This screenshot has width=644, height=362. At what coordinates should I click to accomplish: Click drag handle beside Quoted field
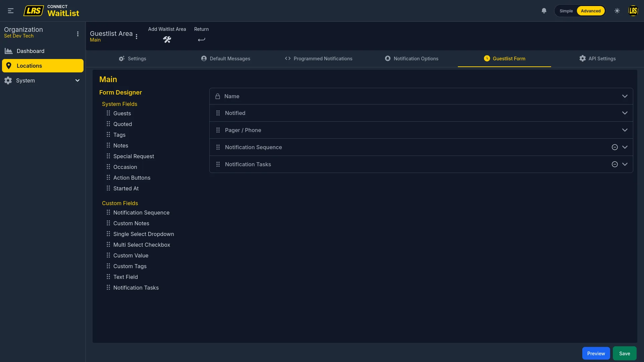point(108,124)
